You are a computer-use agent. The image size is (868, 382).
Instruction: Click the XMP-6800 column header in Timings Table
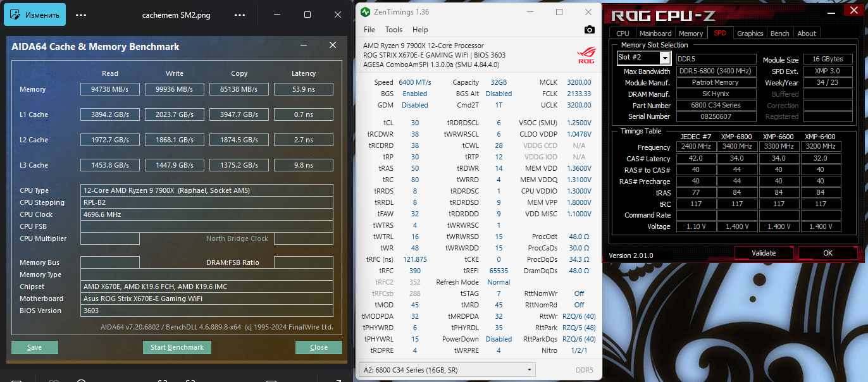[736, 137]
